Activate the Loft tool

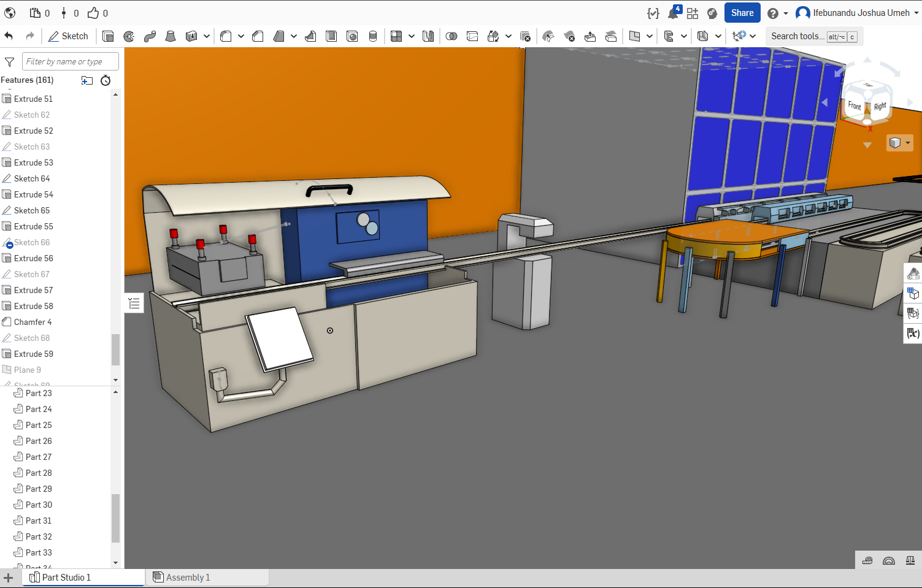[171, 36]
